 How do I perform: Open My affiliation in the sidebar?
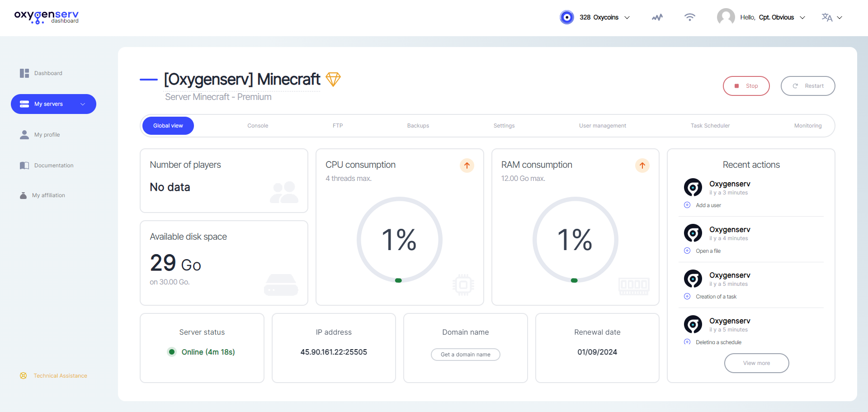48,195
